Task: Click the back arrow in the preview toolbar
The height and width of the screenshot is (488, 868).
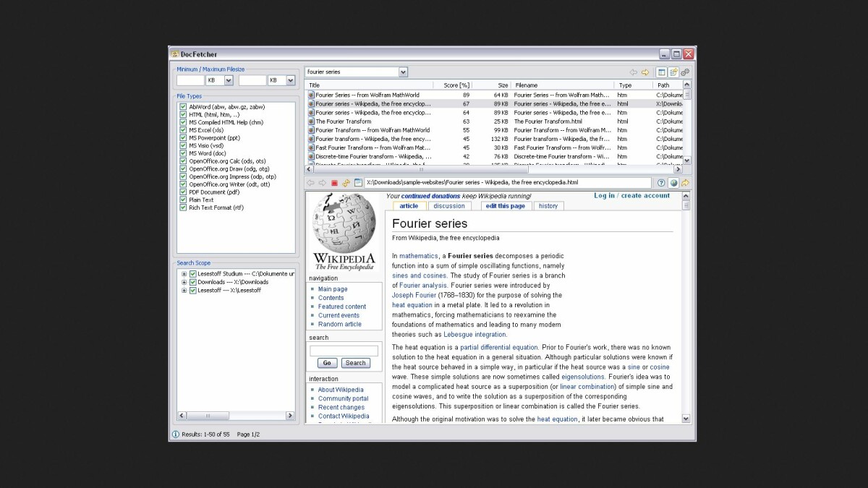Action: [x=312, y=183]
